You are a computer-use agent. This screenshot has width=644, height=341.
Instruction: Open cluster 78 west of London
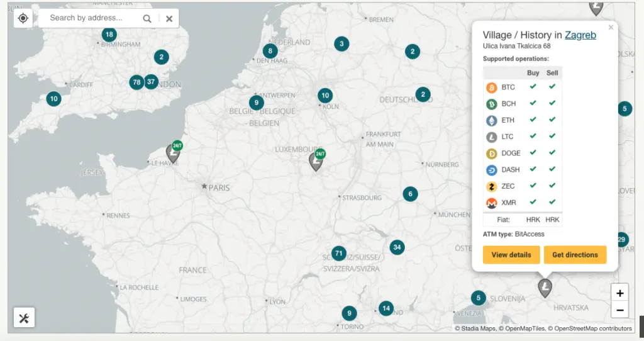coord(136,82)
